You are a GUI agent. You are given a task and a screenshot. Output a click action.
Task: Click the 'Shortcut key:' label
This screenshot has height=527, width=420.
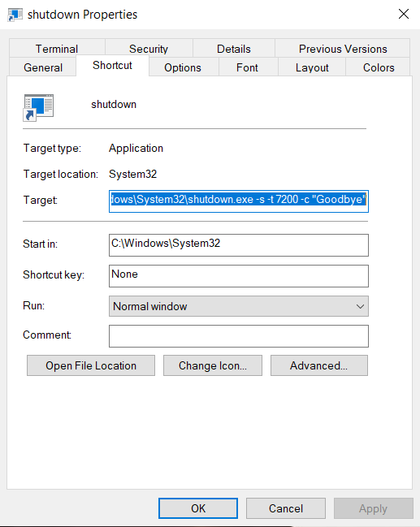coord(54,275)
